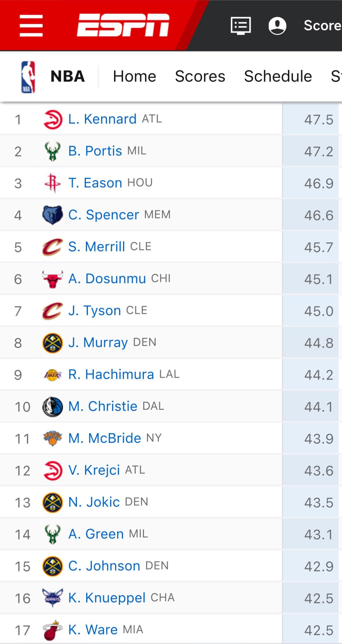This screenshot has height=644, width=342.
Task: Click the Lakers logo beside R. Hachimura
Action: click(52, 375)
